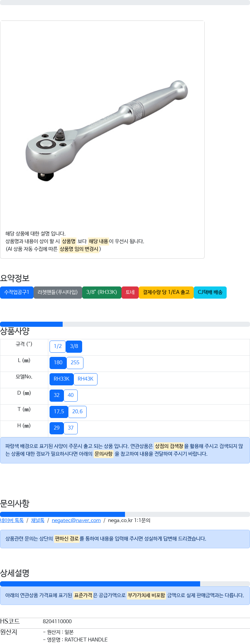The width and height of the screenshot is (250, 644).
Task: Select model RH43K
Action: pyautogui.click(x=86, y=379)
